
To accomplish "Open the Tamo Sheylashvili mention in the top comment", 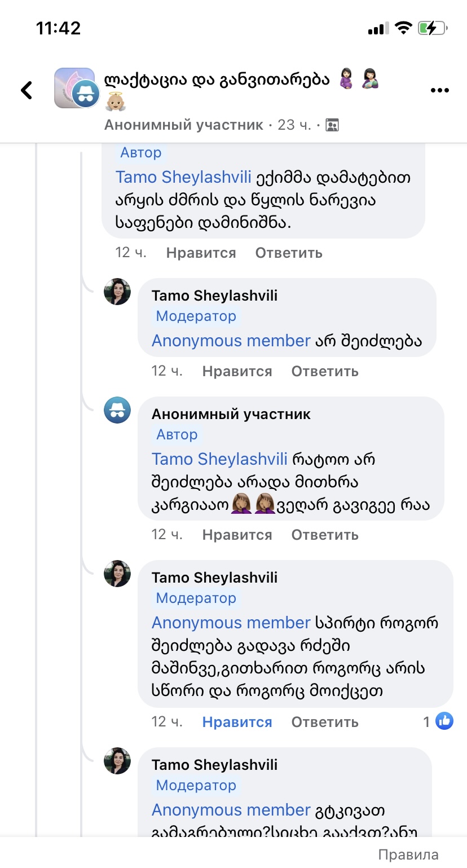I will coord(183,177).
